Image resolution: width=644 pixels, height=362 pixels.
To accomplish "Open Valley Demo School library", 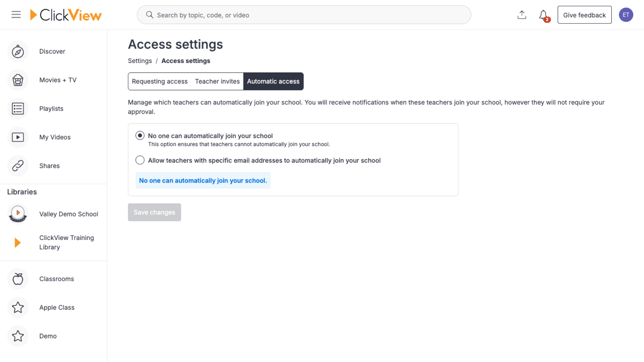I will pyautogui.click(x=68, y=214).
